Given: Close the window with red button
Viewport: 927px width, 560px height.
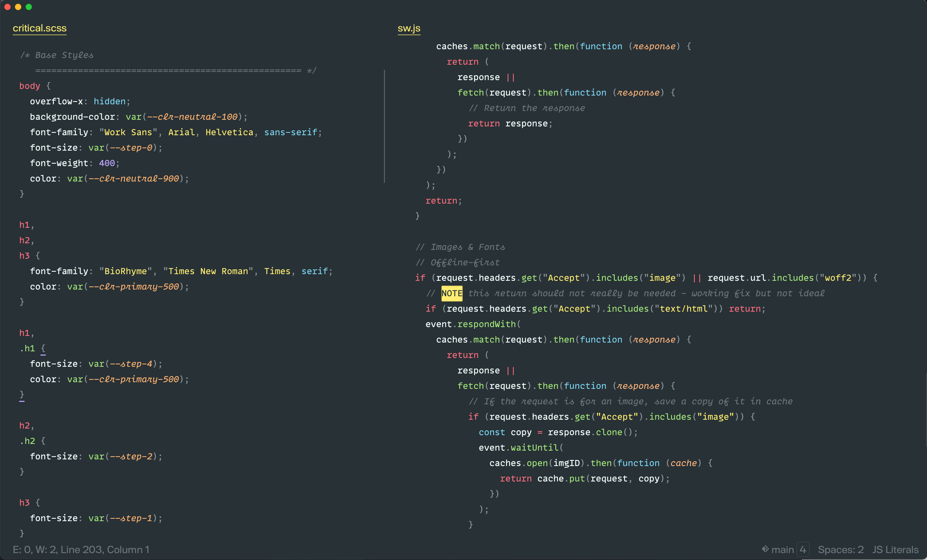Looking at the screenshot, I should click(7, 7).
